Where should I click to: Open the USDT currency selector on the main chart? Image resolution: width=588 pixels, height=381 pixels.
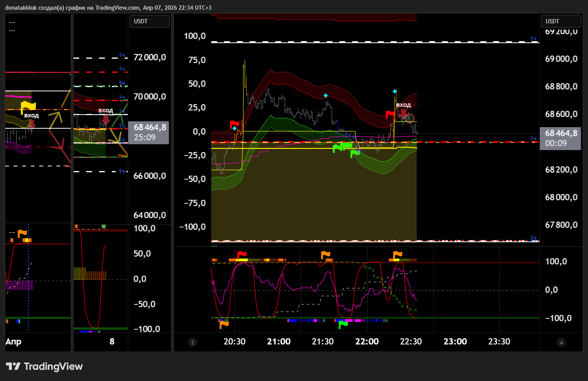pyautogui.click(x=561, y=21)
